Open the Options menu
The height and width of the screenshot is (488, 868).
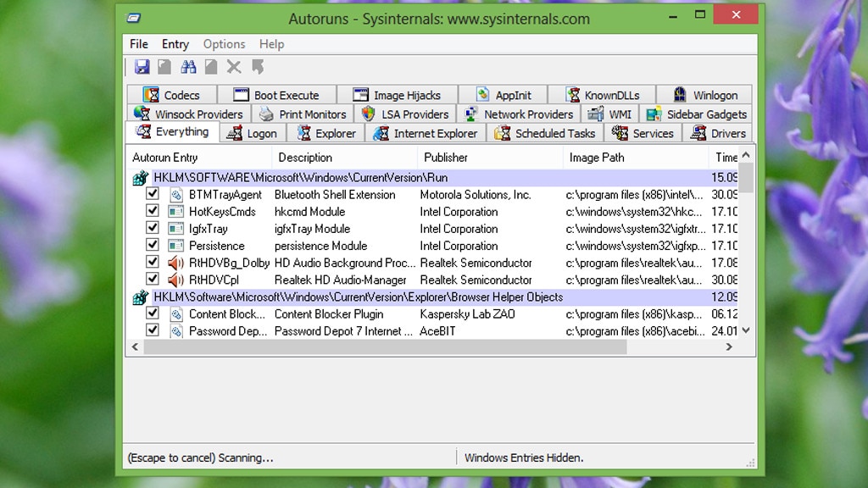pos(224,44)
